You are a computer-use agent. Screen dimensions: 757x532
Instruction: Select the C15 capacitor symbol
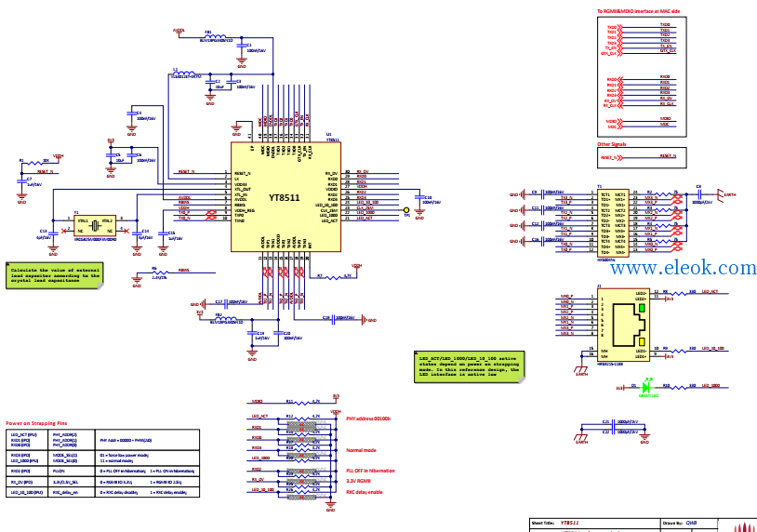point(163,233)
